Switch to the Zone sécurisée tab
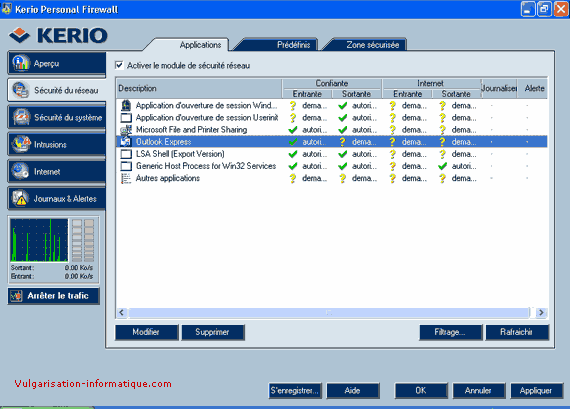This screenshot has height=409, width=570. coord(373,45)
